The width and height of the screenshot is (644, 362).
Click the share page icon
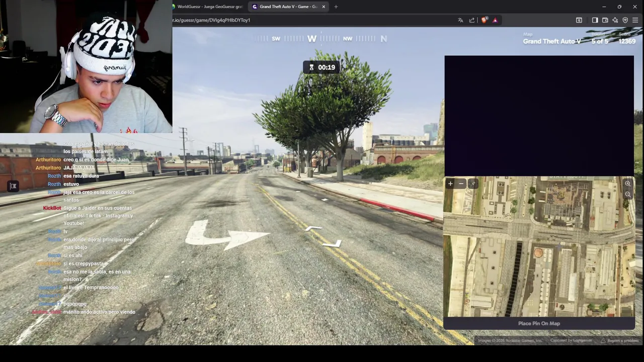pos(472,20)
